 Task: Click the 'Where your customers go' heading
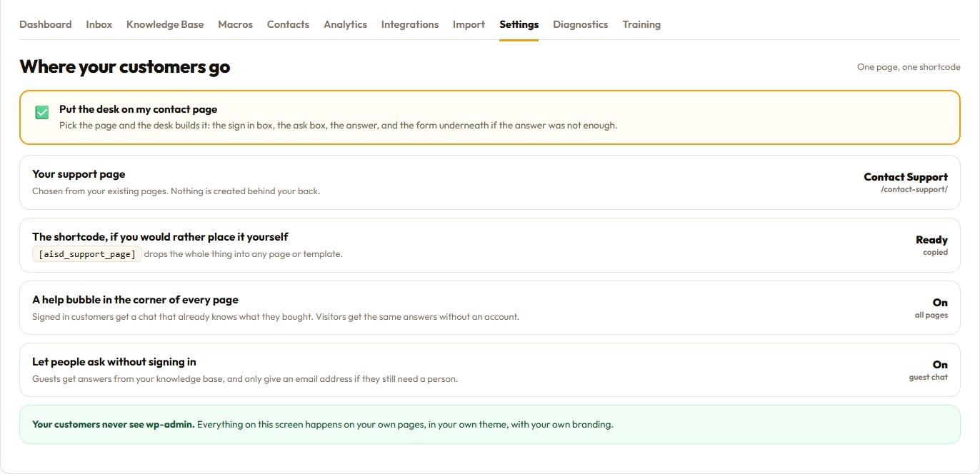[125, 67]
